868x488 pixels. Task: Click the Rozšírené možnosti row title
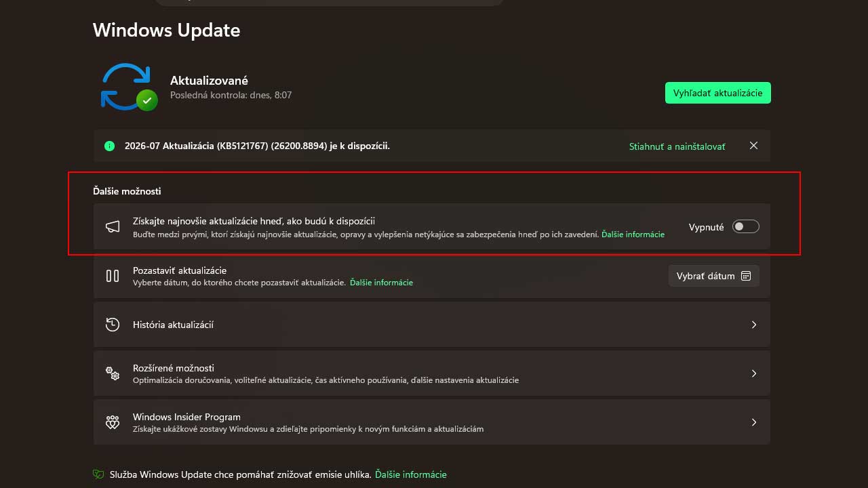point(174,368)
